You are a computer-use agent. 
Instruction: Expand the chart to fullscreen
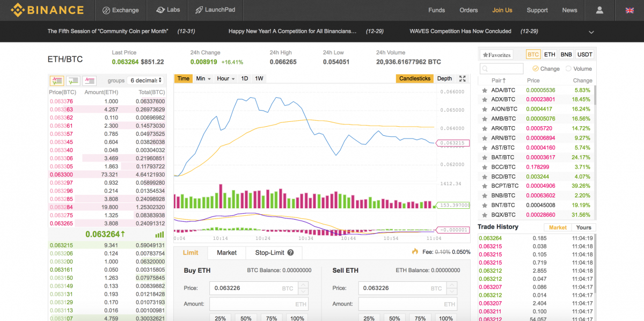pyautogui.click(x=463, y=78)
